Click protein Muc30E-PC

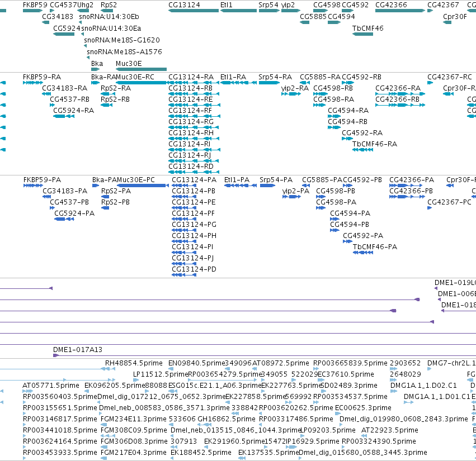coord(136,180)
